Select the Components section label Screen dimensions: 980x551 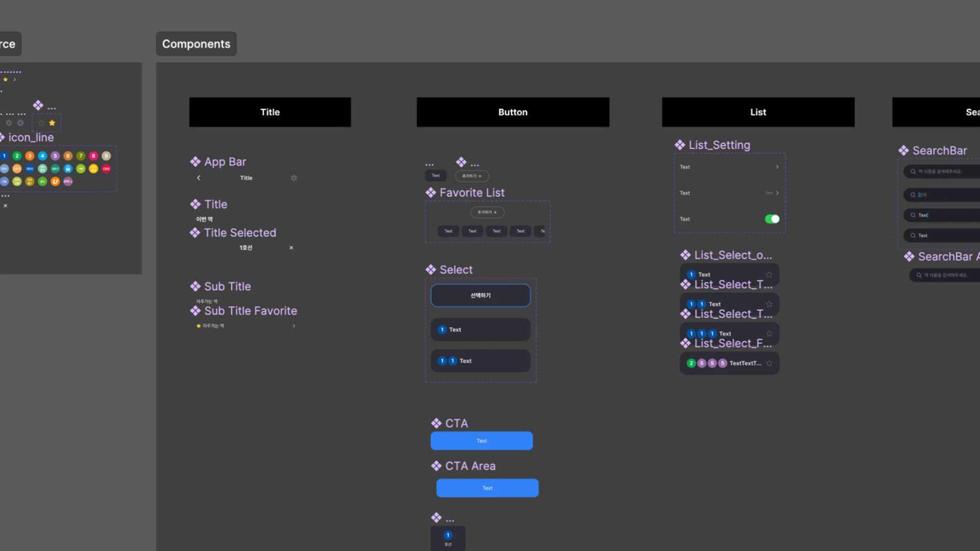[196, 44]
